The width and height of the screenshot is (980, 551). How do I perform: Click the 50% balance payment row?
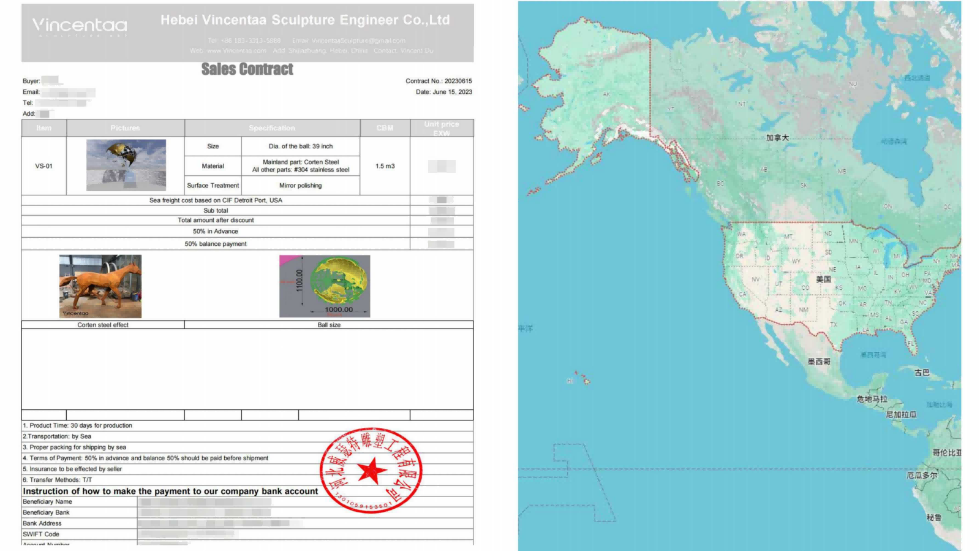click(x=216, y=244)
